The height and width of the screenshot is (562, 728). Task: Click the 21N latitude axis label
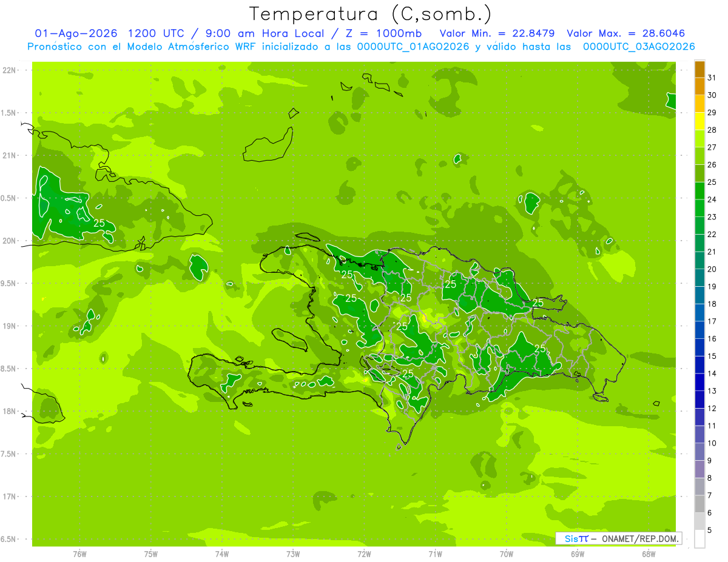coord(10,156)
